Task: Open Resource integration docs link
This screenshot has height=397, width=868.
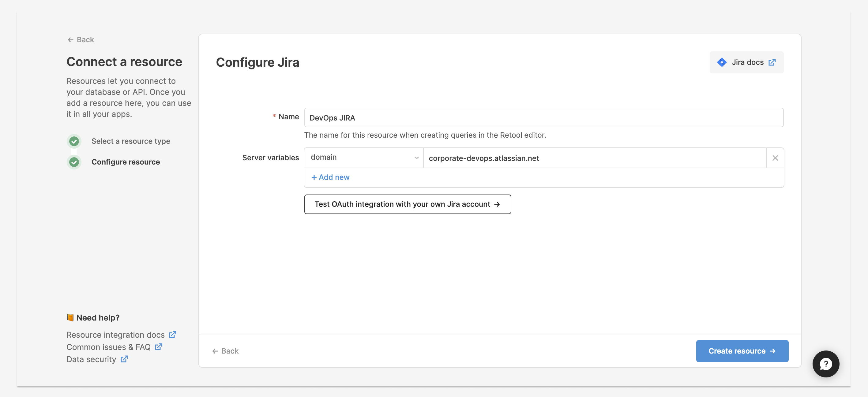Action: 115,335
